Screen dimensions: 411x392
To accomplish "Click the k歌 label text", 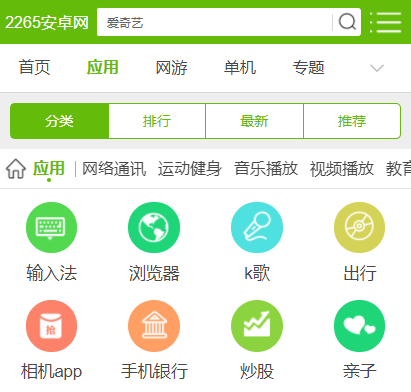I will coord(257,273).
